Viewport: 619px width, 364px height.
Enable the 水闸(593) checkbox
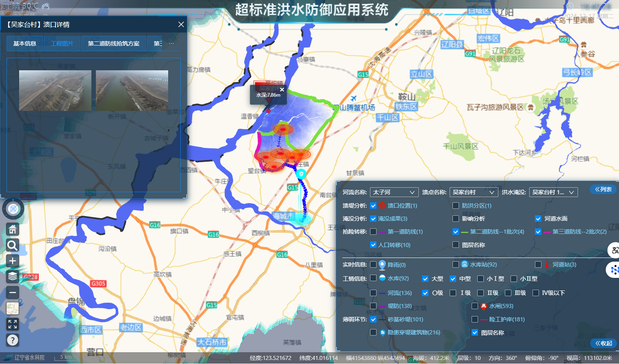pyautogui.click(x=474, y=306)
